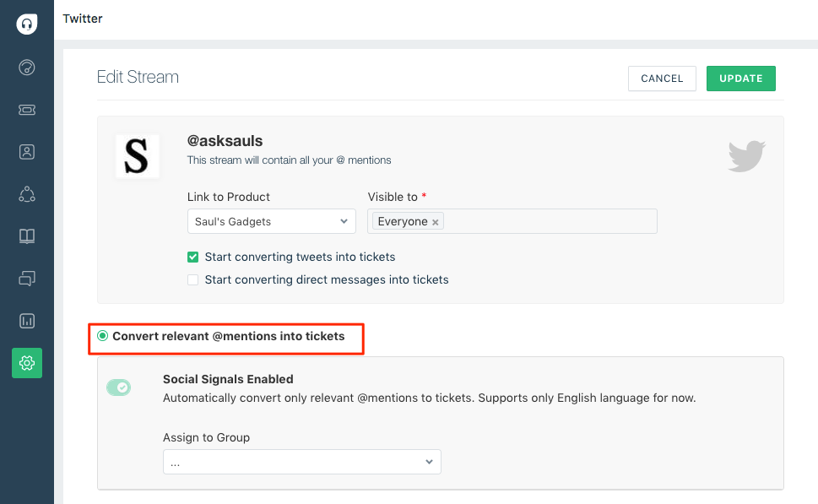
Task: Uncheck Start converting tweets into tickets
Action: point(193,257)
